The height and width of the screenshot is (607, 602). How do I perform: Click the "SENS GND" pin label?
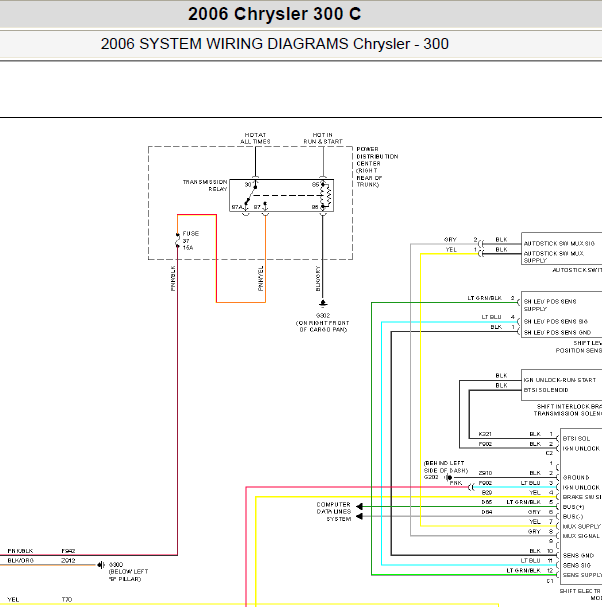click(x=578, y=556)
